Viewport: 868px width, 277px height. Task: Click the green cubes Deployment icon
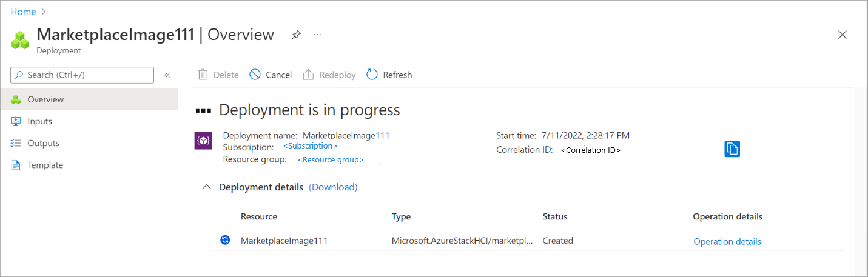pyautogui.click(x=20, y=39)
